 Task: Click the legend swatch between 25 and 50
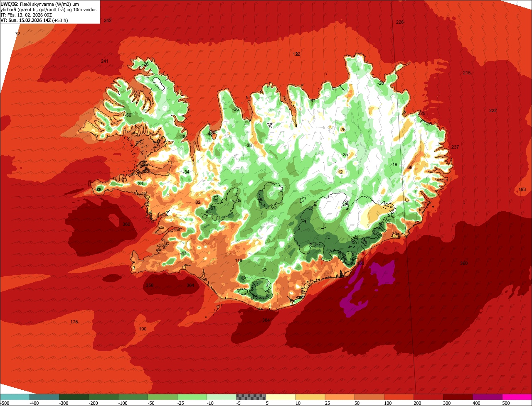[340, 396]
